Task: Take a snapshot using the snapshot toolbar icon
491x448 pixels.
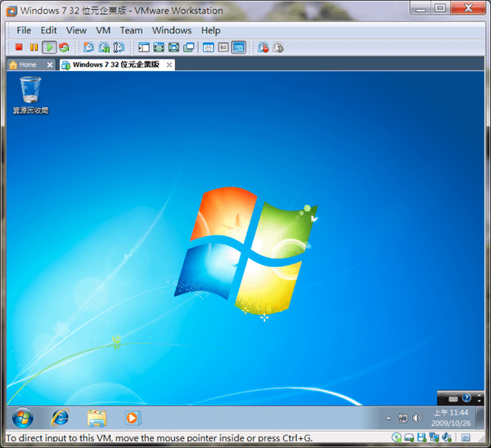Action: click(x=88, y=48)
